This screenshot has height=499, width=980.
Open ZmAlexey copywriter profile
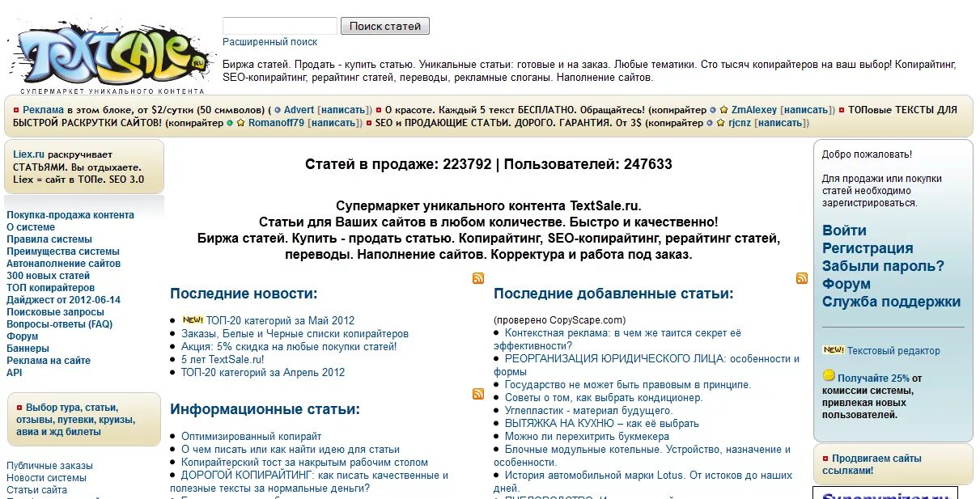754,110
